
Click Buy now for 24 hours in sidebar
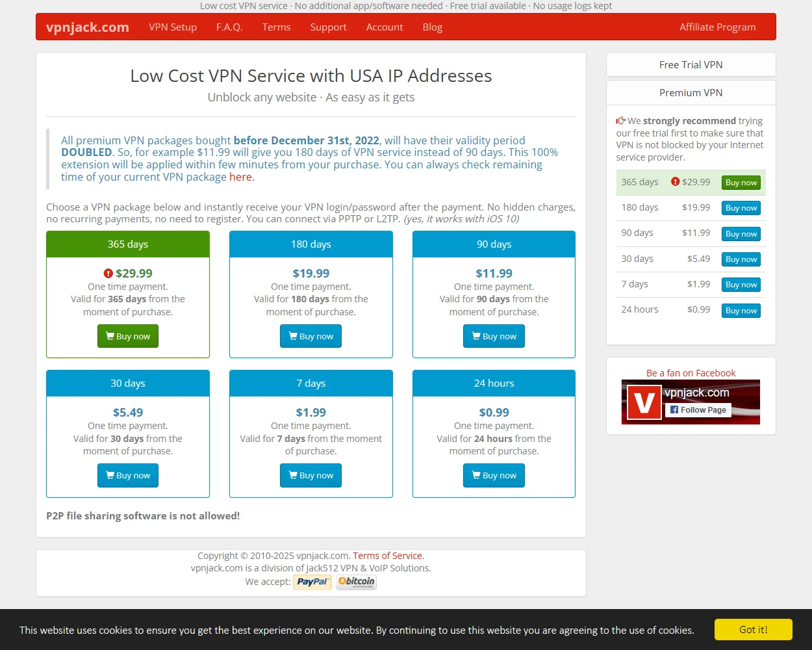(741, 310)
